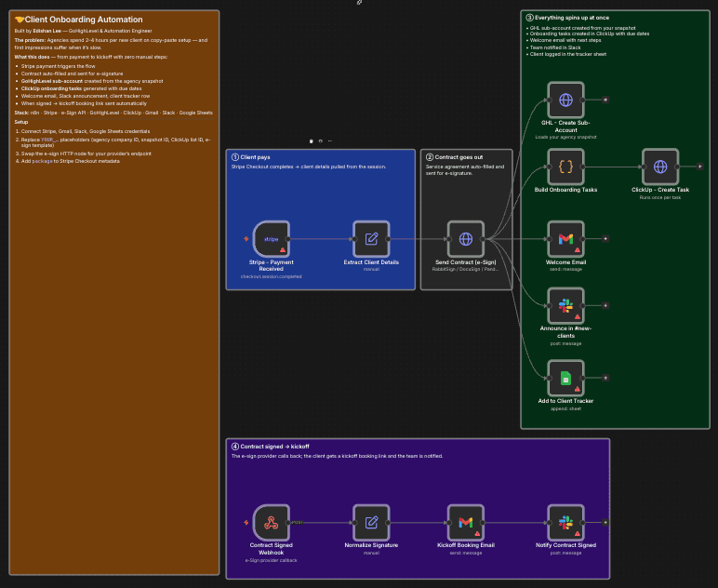718x588 pixels.
Task: Click the warning triangle on Welcome Email node
Action: pos(578,250)
